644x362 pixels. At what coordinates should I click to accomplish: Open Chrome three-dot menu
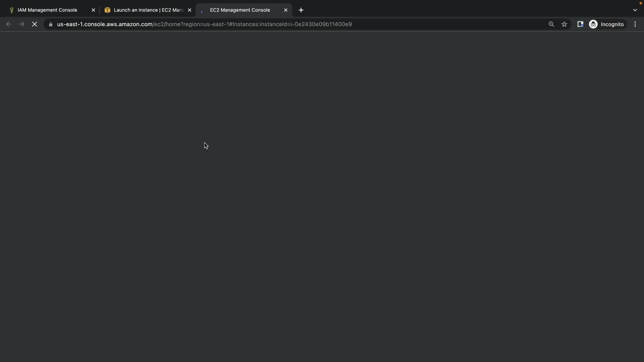635,24
